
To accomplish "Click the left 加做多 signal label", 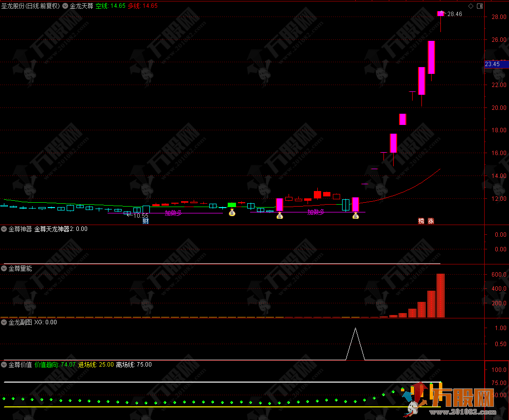I will tap(173, 213).
